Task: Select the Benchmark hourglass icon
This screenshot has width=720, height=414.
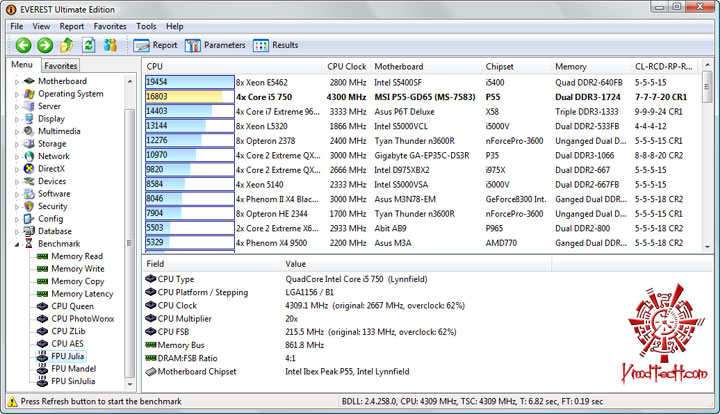Action: [29, 243]
